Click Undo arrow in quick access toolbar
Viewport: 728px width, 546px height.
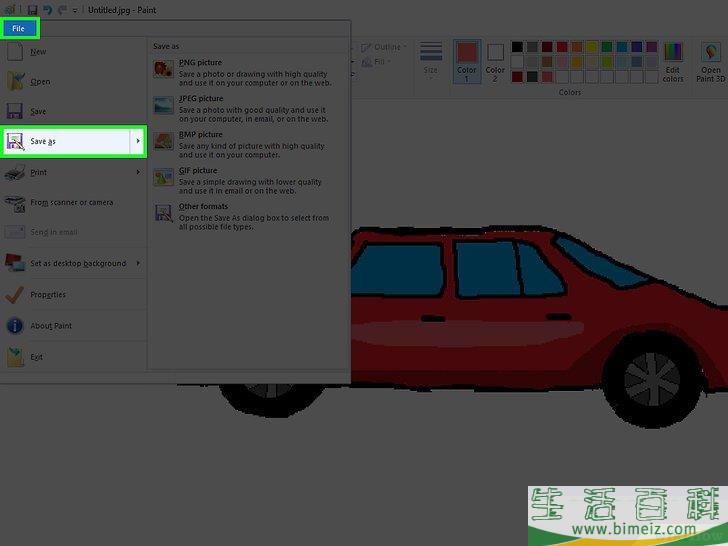tap(46, 9)
